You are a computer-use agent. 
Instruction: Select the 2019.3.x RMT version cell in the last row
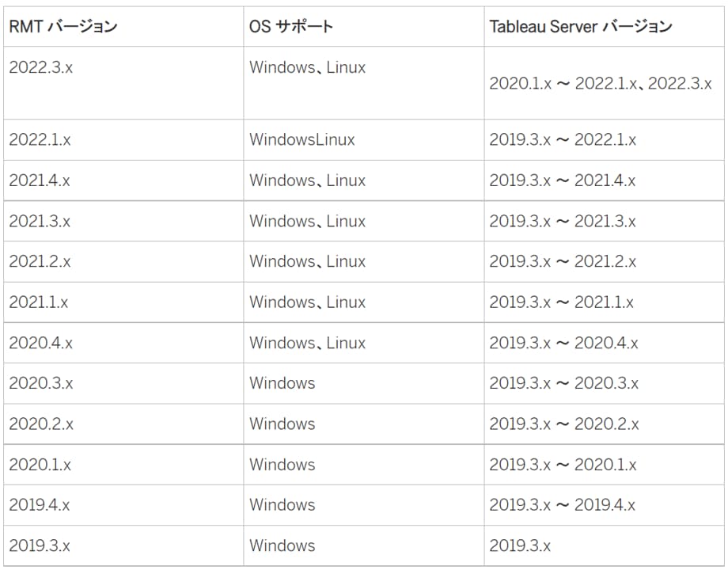tap(123, 545)
